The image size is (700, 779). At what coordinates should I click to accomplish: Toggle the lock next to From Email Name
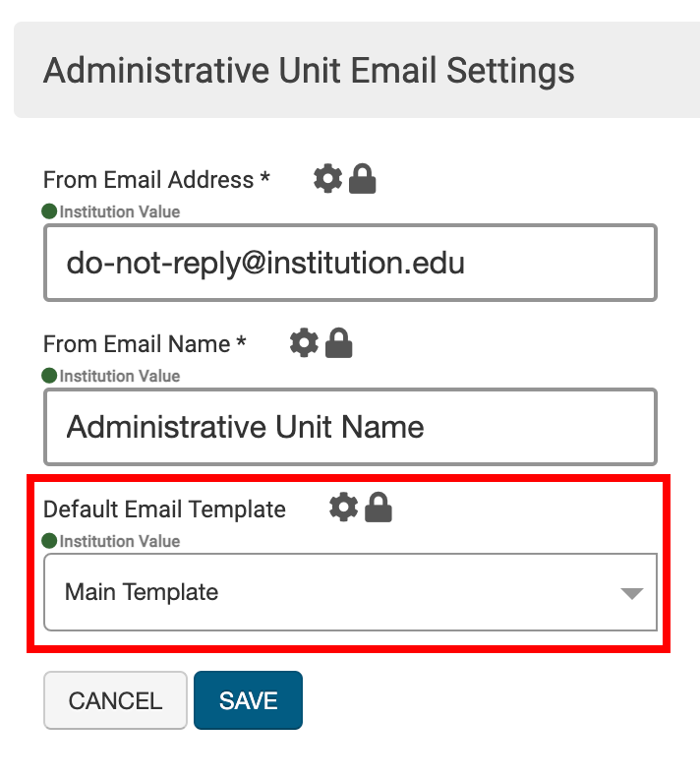tap(339, 343)
